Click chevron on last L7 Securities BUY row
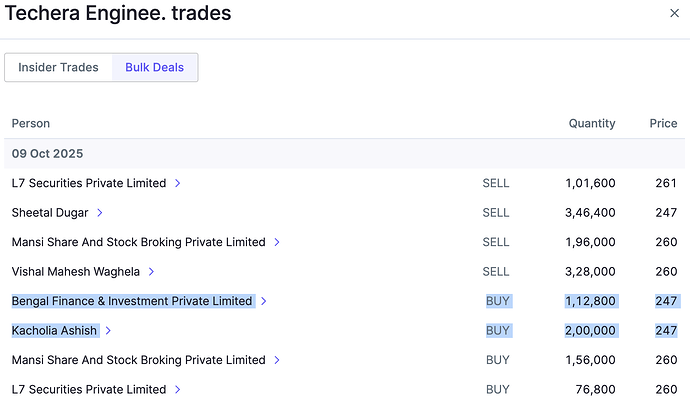Screen dimensions: 690x401 [x=177, y=389]
